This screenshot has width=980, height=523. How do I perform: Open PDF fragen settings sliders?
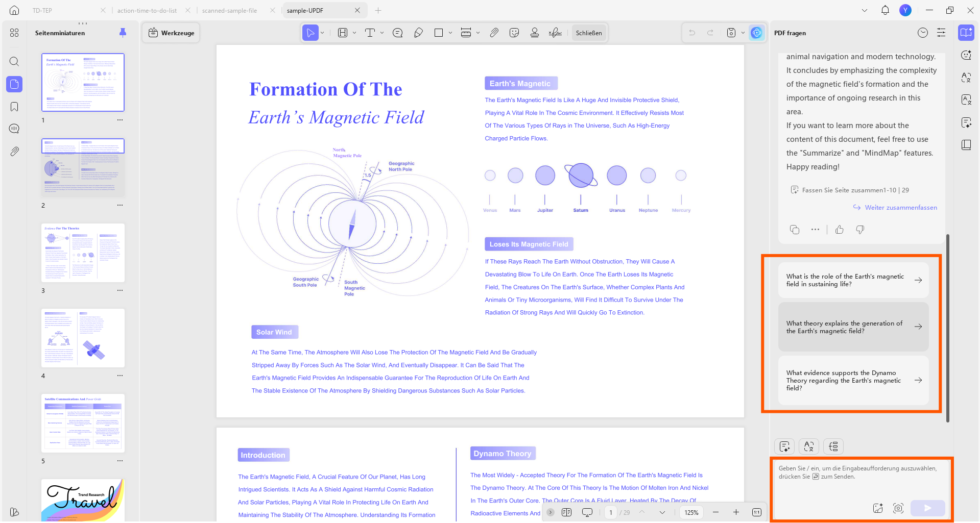(x=941, y=33)
